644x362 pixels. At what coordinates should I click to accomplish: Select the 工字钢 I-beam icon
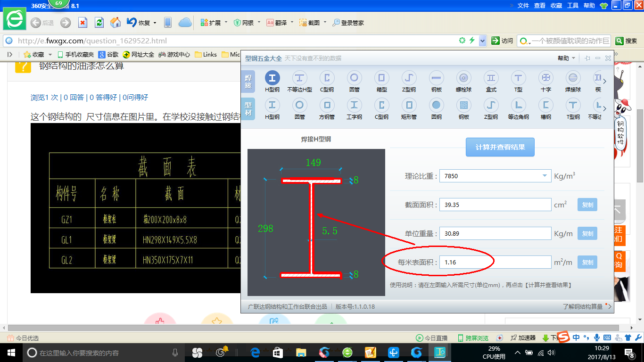coord(354,108)
